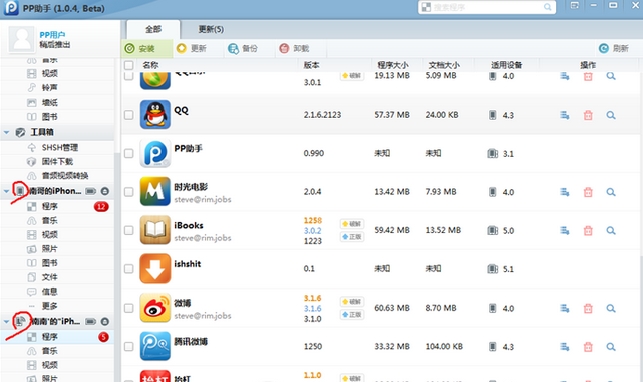
Task: Check the 微博 row checkbox
Action: coord(128,308)
